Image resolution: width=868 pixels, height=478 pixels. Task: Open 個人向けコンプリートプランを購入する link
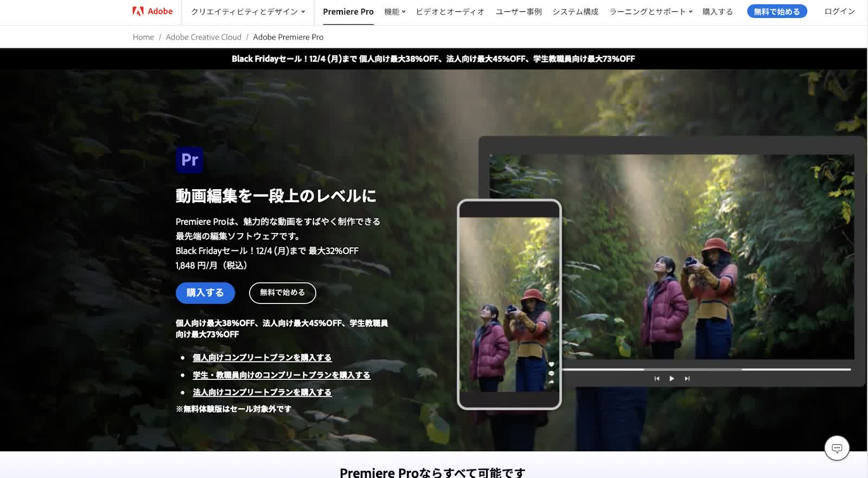pyautogui.click(x=262, y=358)
